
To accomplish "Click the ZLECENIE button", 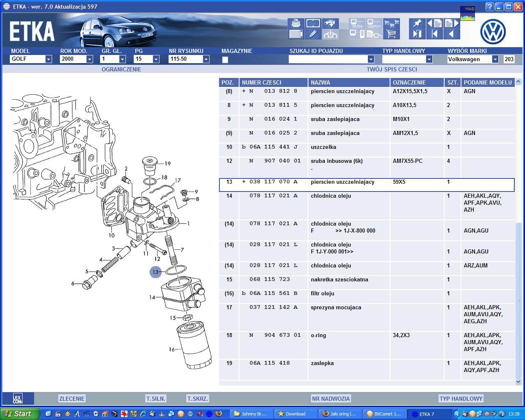I will click(x=72, y=399).
